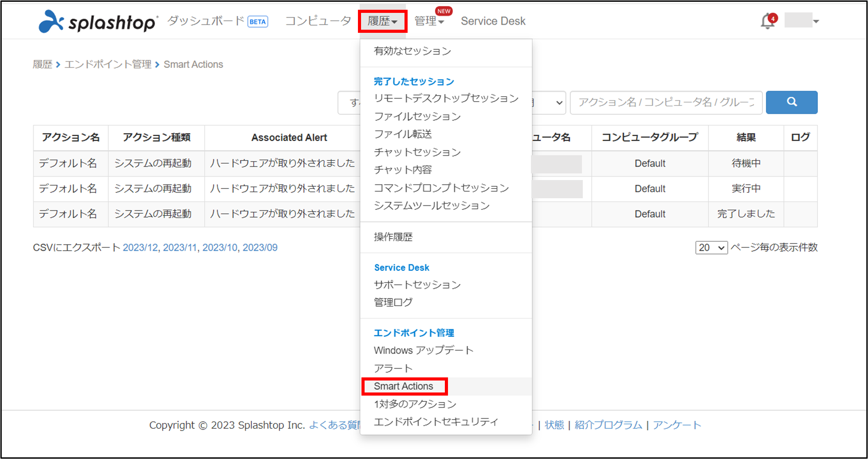The image size is (868, 459).
Task: Open the ダッシュボード BETA page
Action: click(217, 21)
